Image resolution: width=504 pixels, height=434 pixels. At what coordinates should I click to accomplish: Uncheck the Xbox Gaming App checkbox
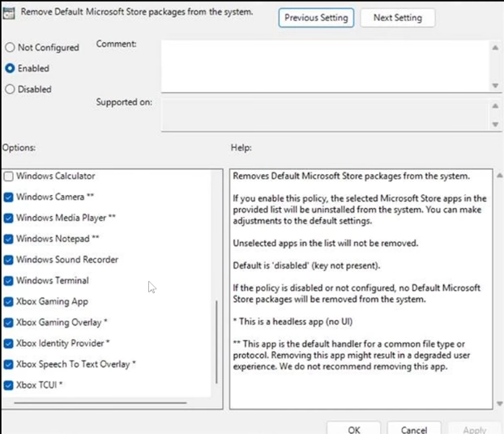point(9,301)
